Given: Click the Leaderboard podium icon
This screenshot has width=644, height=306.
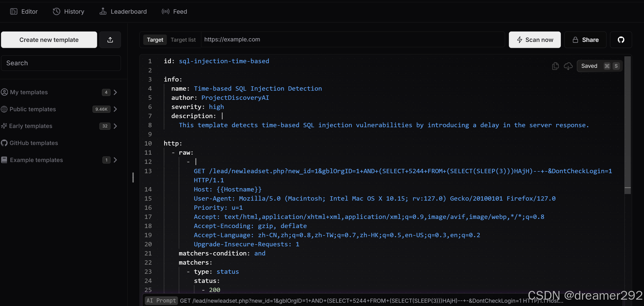Looking at the screenshot, I should [103, 11].
